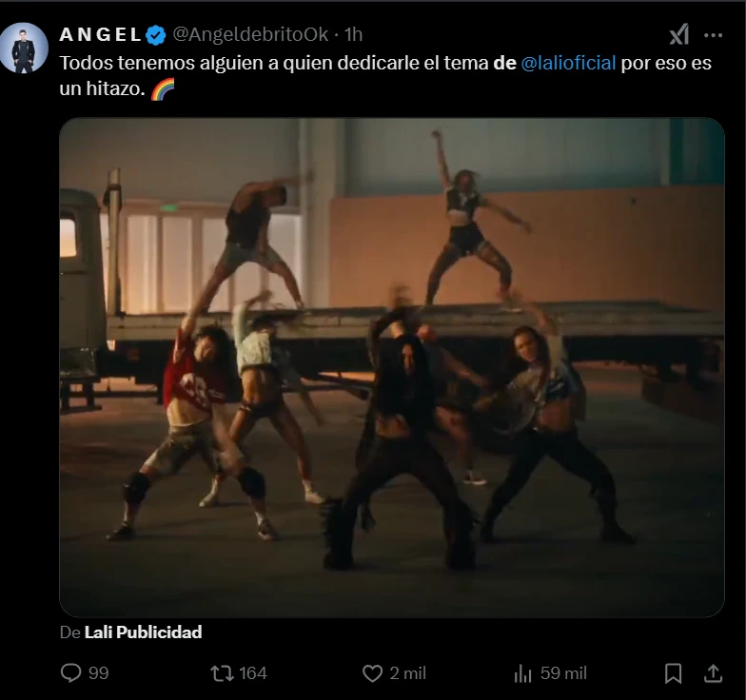Open view analytics bar chart icon
The image size is (746, 700).
pyautogui.click(x=522, y=673)
